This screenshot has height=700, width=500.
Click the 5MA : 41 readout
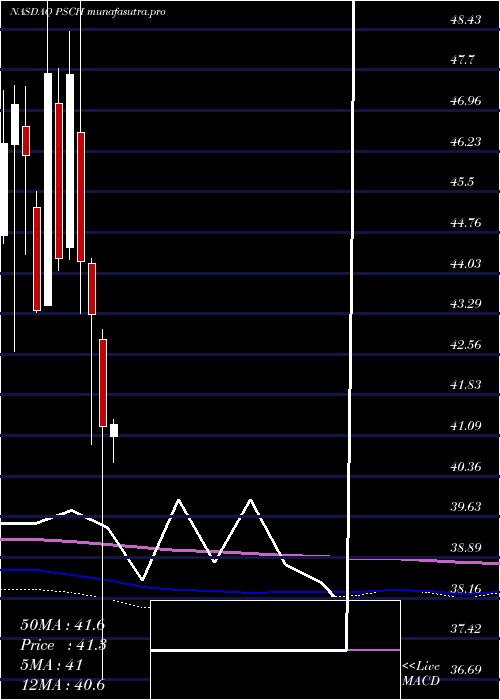tap(52, 665)
